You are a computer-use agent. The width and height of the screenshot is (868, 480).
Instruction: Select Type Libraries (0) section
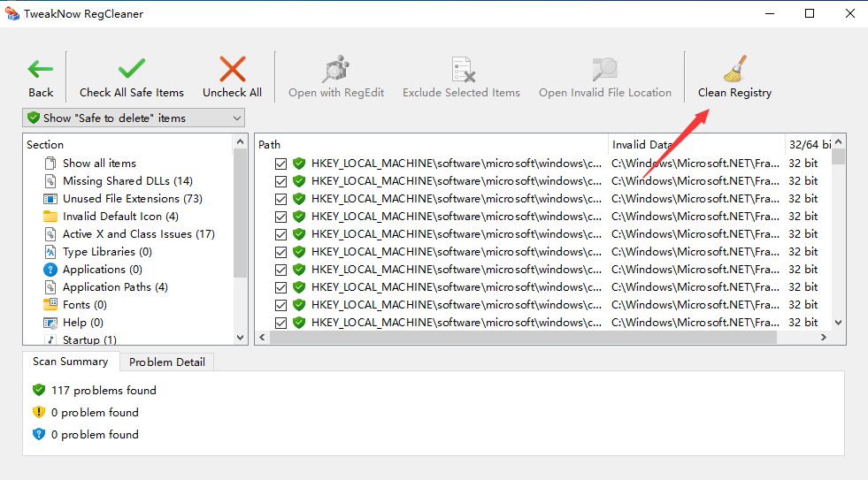[107, 252]
